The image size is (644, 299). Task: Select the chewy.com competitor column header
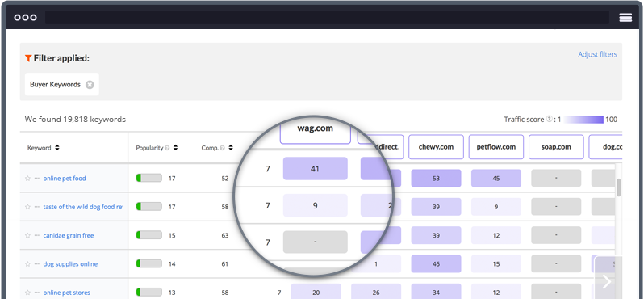click(x=436, y=147)
